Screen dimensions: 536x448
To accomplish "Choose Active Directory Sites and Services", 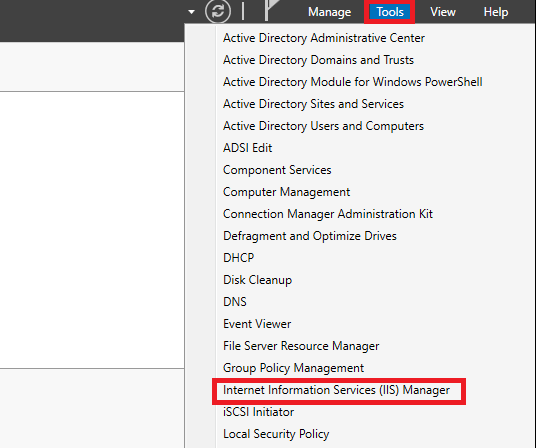I will click(313, 104).
